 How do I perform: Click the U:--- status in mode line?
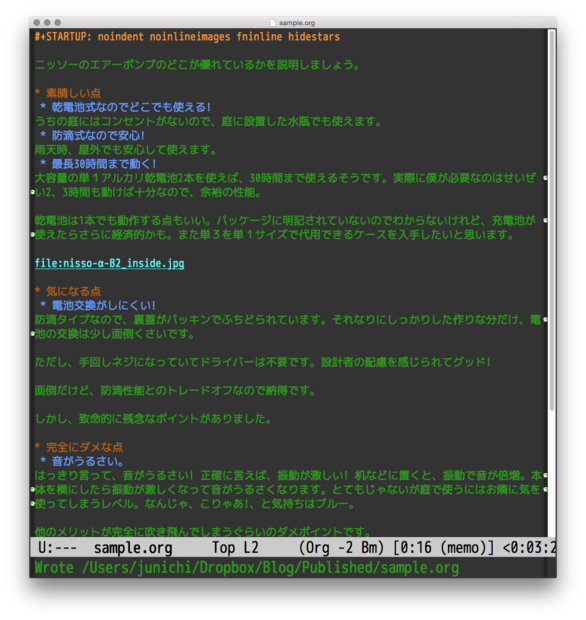pos(57,548)
